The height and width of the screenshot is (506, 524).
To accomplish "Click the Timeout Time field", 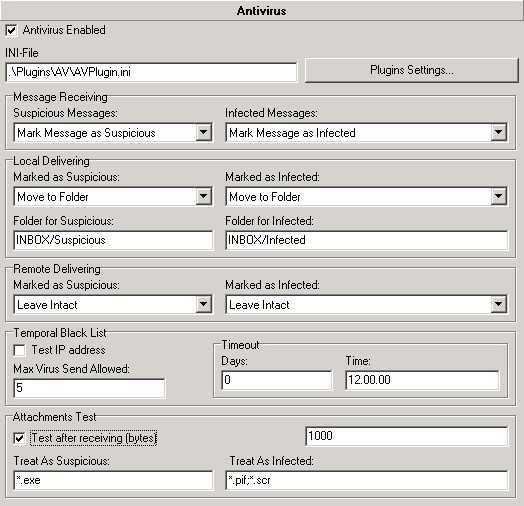I will point(422,380).
